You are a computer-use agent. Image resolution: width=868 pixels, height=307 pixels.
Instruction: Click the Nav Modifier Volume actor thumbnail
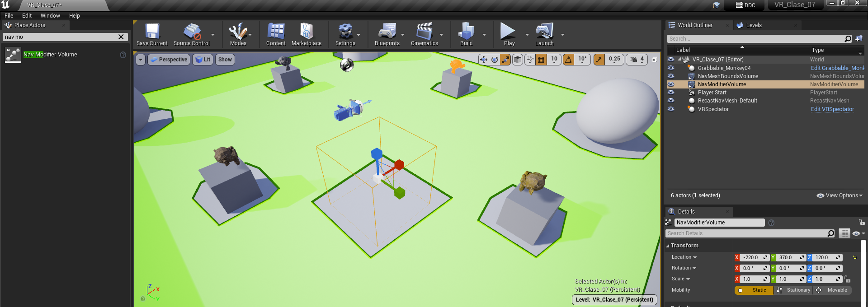[x=13, y=55]
